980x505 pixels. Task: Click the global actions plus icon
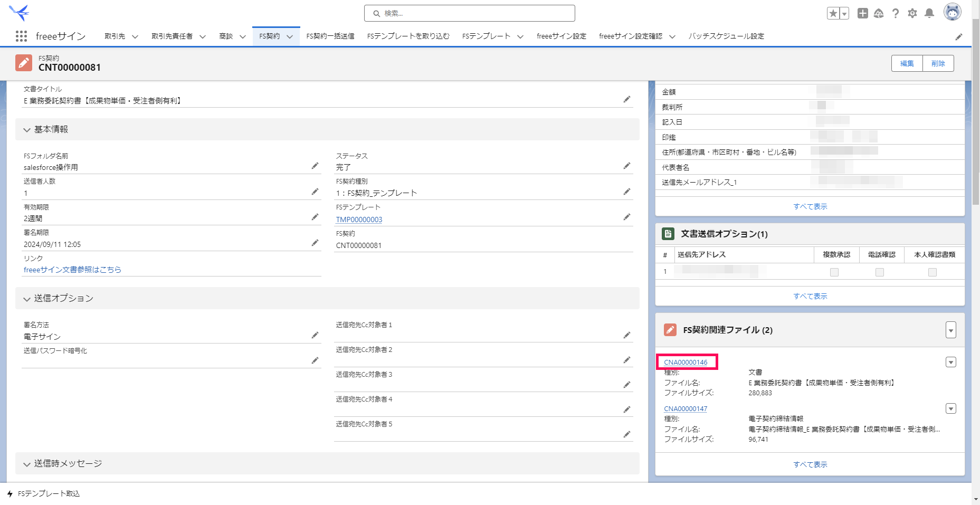point(862,13)
